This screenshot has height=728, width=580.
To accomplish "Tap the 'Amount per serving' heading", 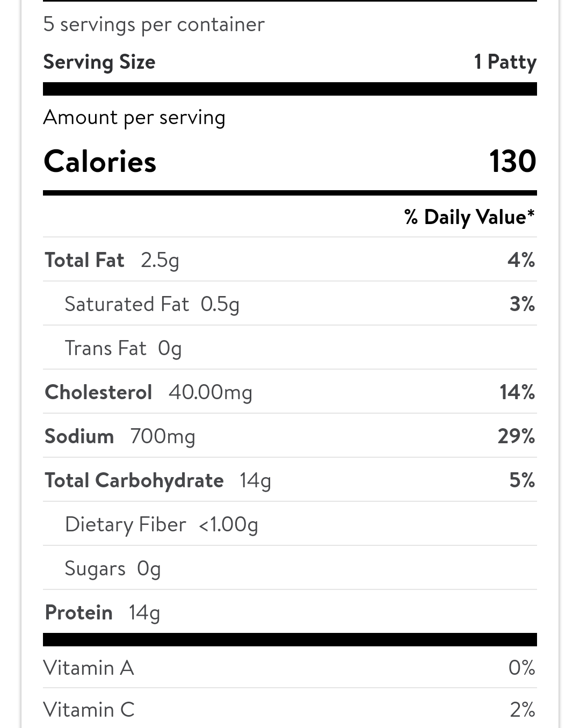I will tap(134, 118).
